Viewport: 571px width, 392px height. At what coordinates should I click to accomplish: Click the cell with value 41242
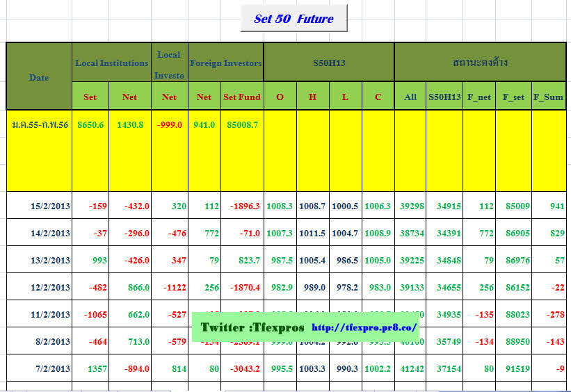410,369
